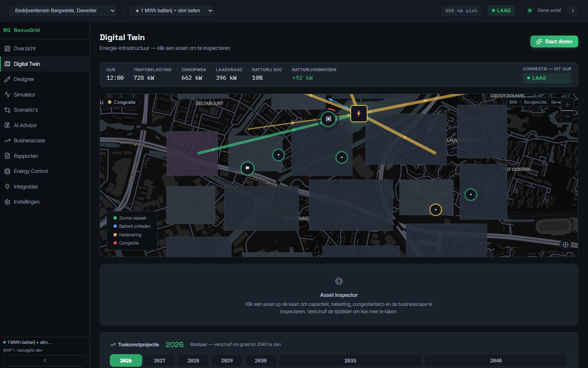Toggle the Congestie map layer chip
588x368 pixels.
[122, 102]
